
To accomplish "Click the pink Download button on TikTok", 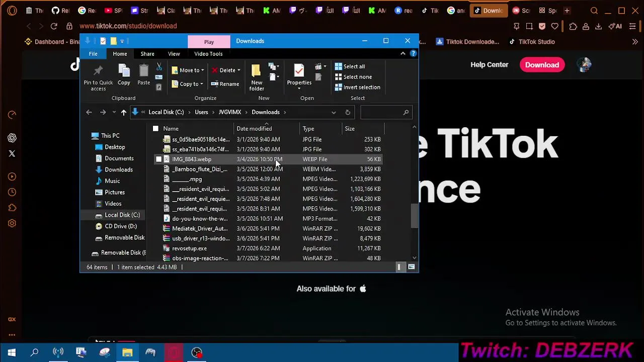I will click(542, 65).
